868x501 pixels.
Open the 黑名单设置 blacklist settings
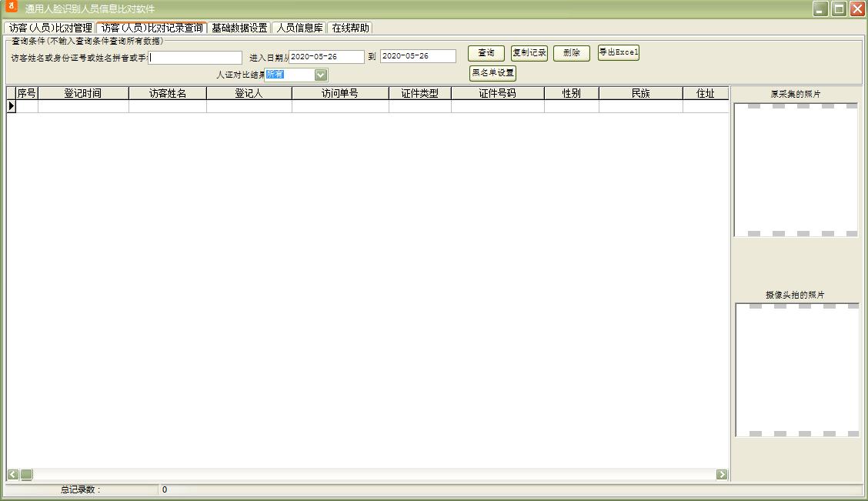pos(492,73)
